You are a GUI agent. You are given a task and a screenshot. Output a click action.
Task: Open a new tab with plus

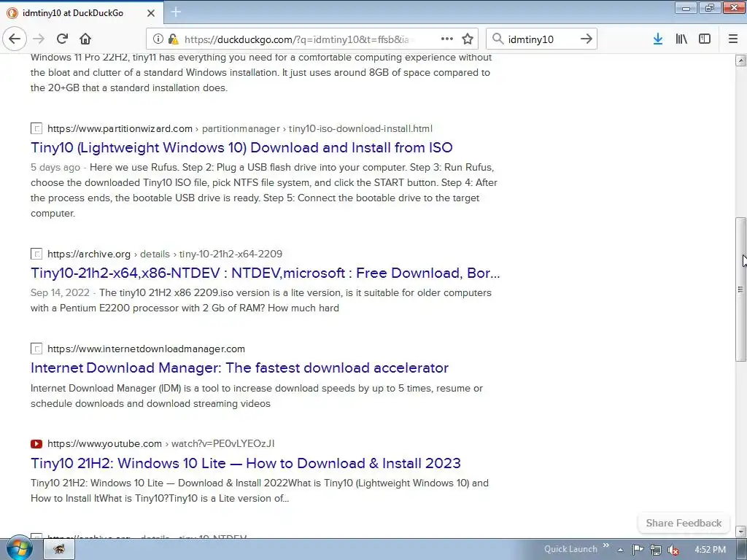pos(176,12)
